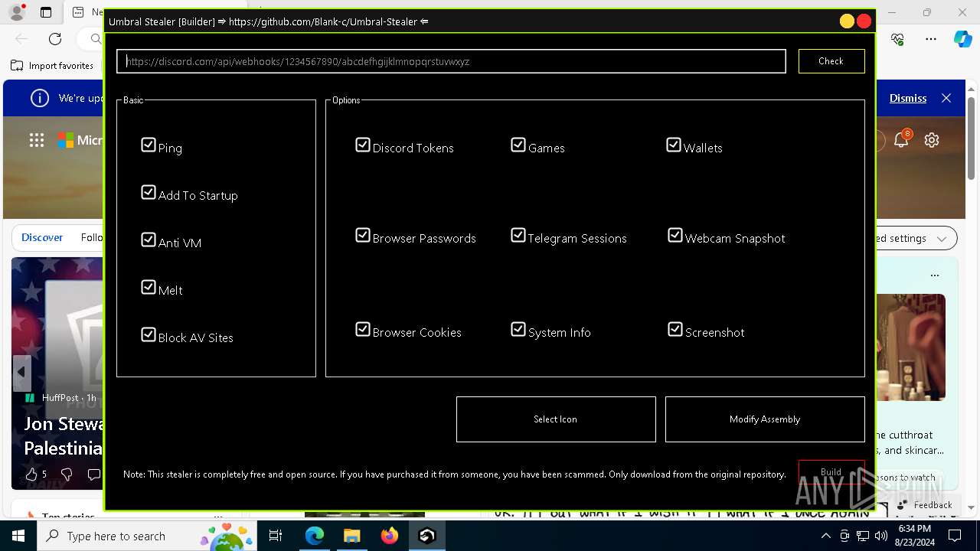Open the Edge browser essentials icon

(x=898, y=39)
